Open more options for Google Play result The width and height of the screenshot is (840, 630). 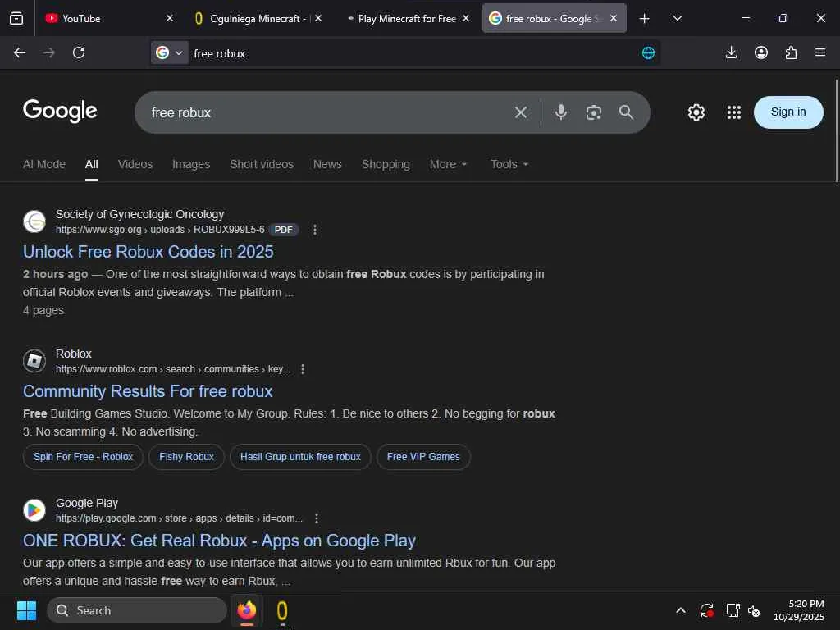(x=317, y=518)
